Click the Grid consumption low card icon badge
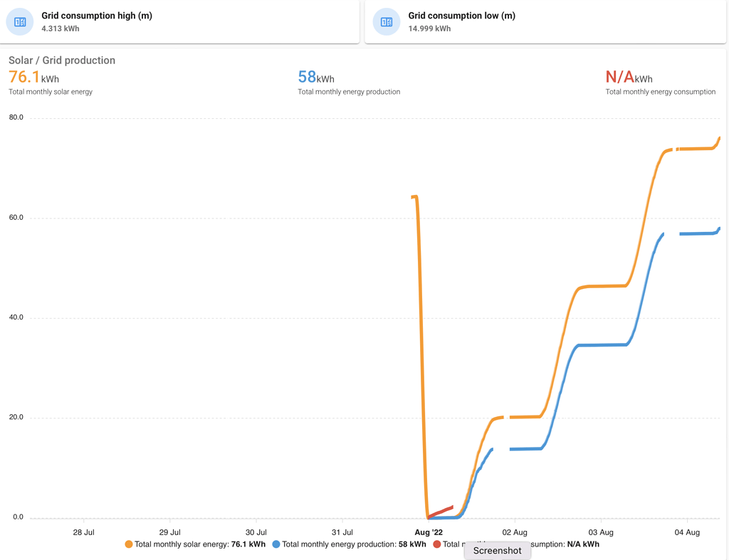 click(386, 21)
